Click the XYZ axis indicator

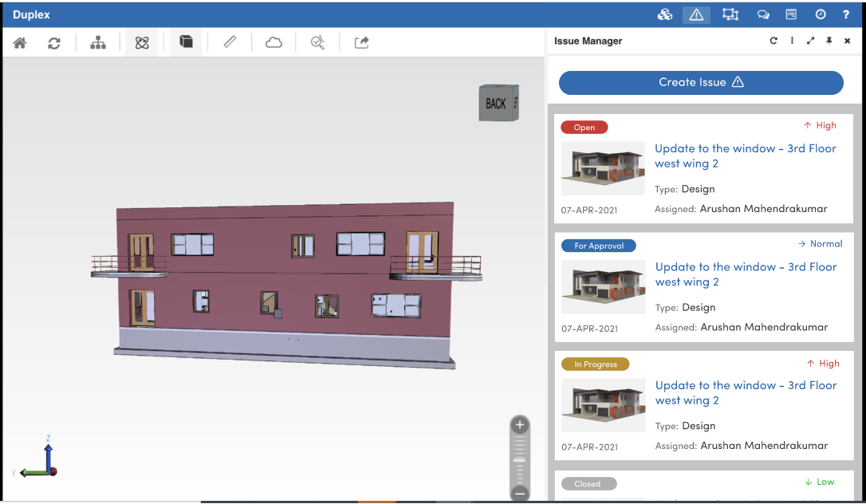pyautogui.click(x=35, y=457)
